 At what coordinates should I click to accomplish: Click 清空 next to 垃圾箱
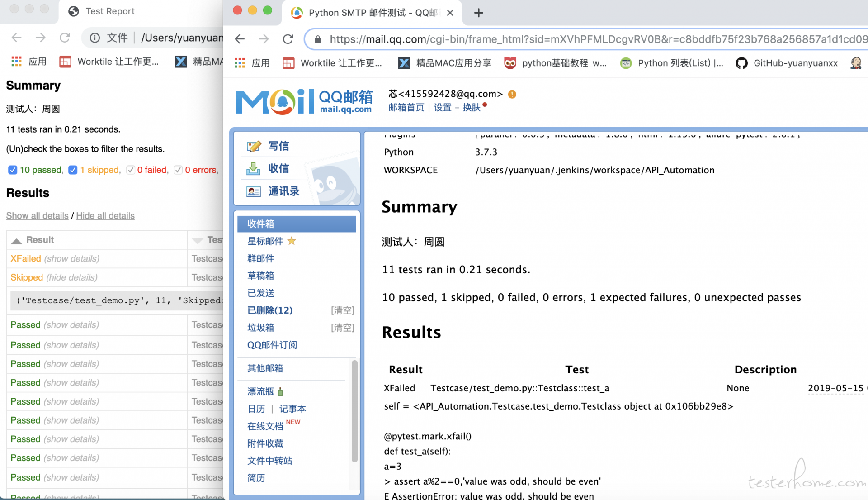[x=342, y=327]
